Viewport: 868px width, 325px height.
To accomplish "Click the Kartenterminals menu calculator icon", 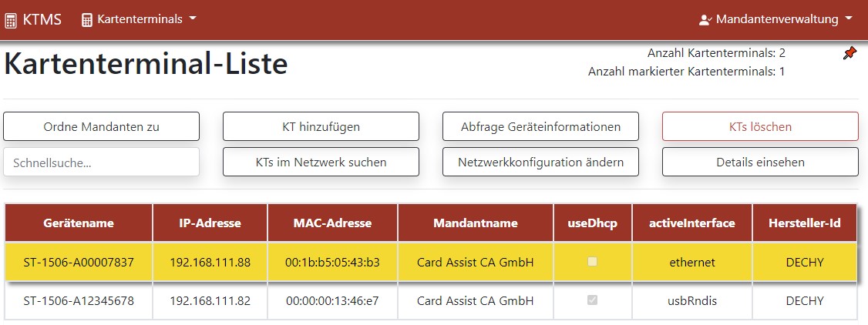I will click(87, 20).
